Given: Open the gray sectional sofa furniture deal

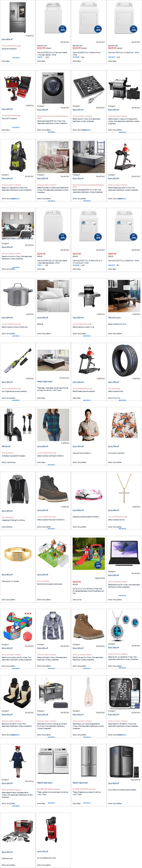Looking at the screenshot, I should point(18,225).
